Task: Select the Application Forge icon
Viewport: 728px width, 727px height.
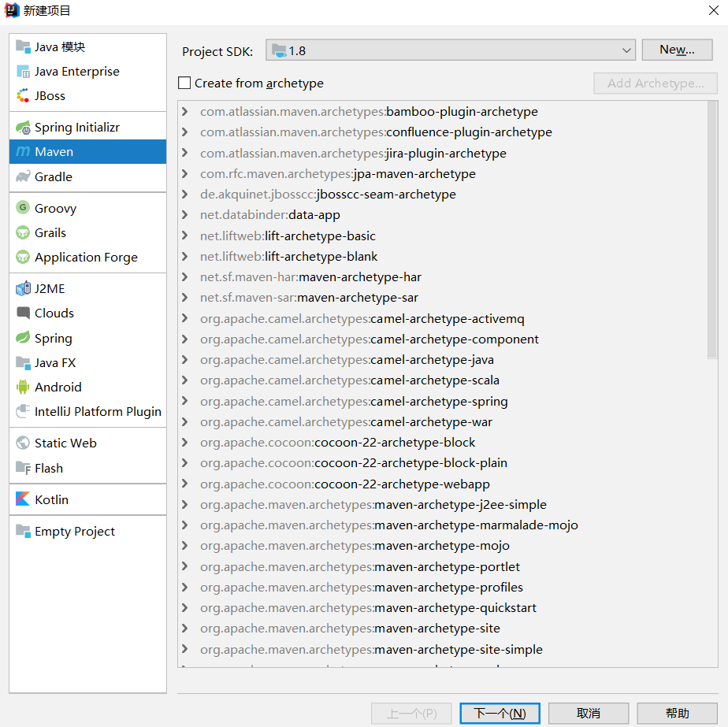Action: pyautogui.click(x=23, y=257)
